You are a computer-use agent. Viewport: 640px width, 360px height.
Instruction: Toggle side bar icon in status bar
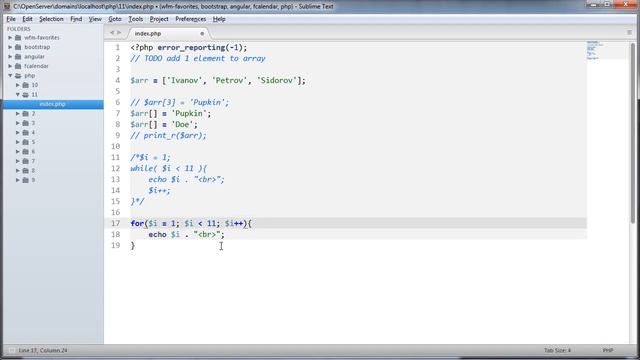[x=11, y=350]
